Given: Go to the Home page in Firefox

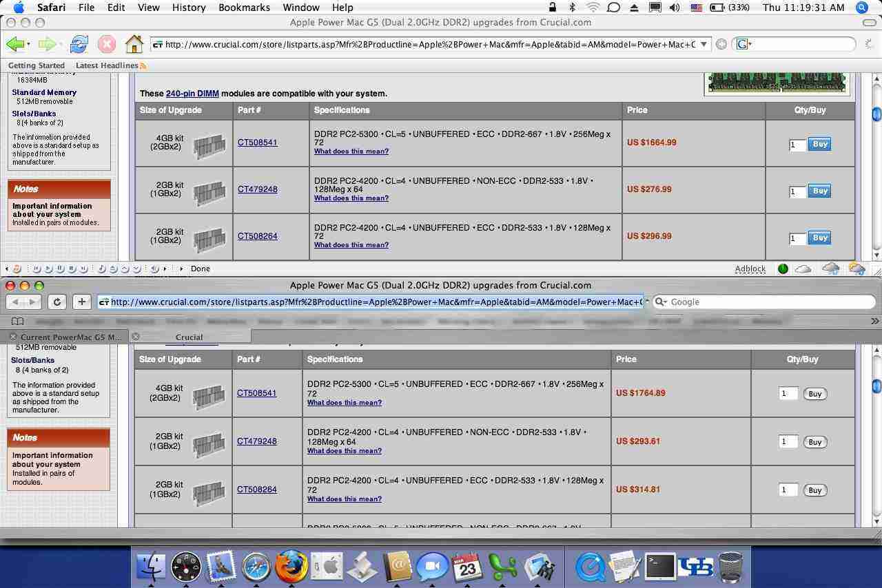Looking at the screenshot, I should [134, 44].
